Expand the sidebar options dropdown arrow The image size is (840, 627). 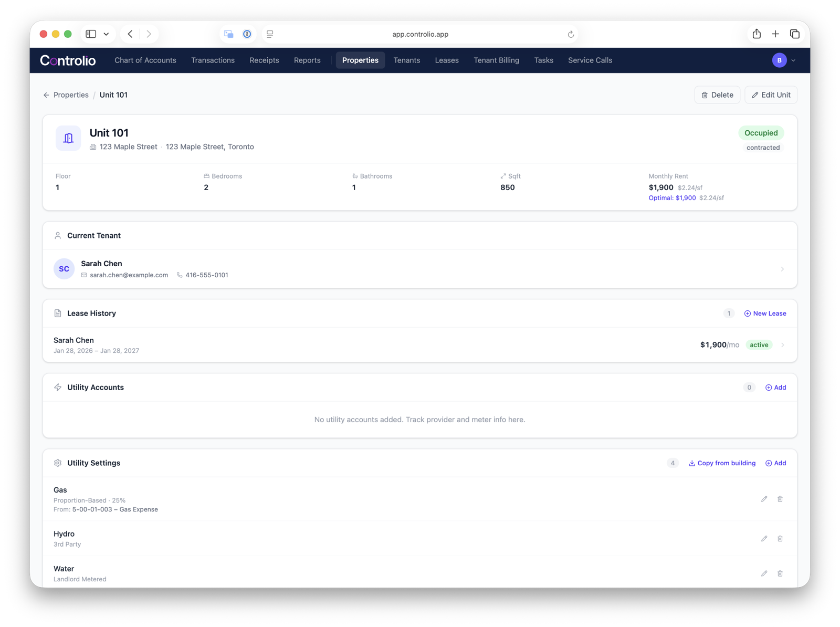pyautogui.click(x=106, y=34)
